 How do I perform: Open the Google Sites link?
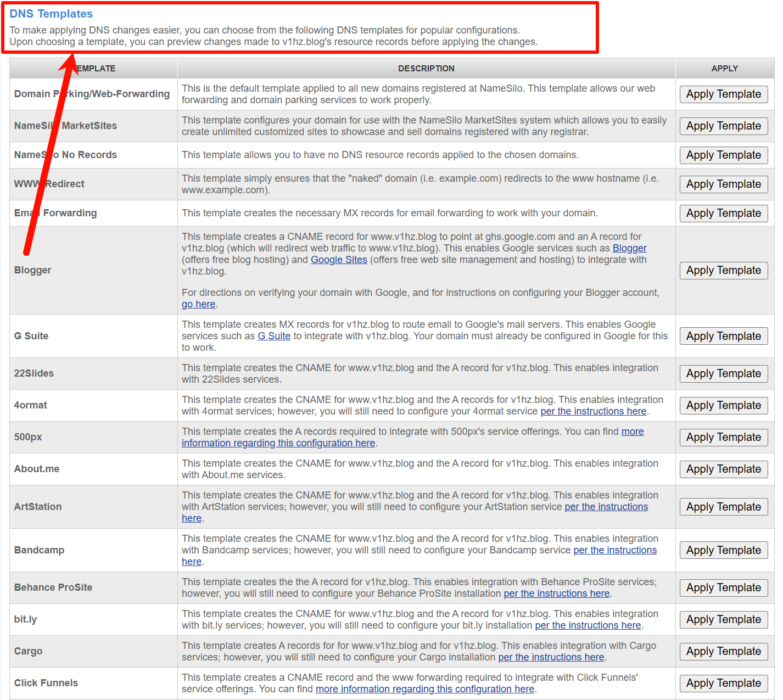tap(339, 260)
